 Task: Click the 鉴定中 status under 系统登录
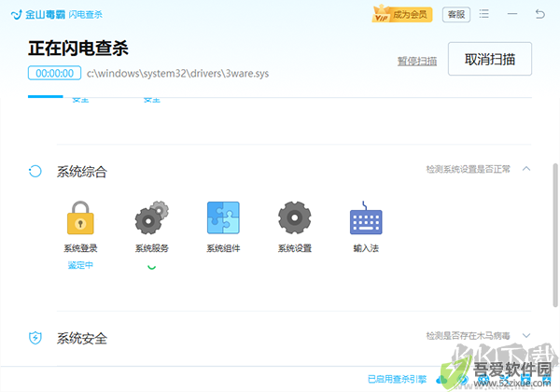click(80, 265)
